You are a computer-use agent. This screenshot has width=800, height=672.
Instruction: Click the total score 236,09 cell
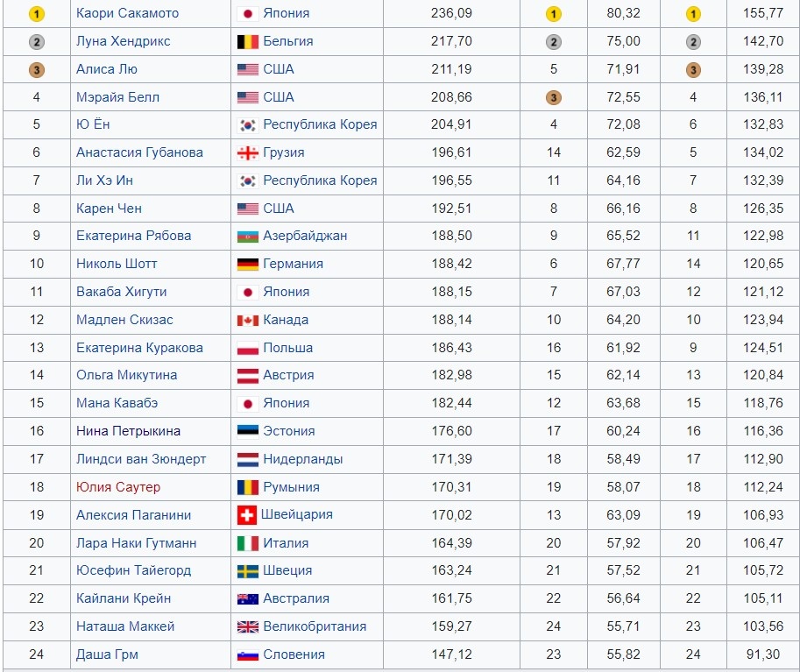(x=451, y=13)
